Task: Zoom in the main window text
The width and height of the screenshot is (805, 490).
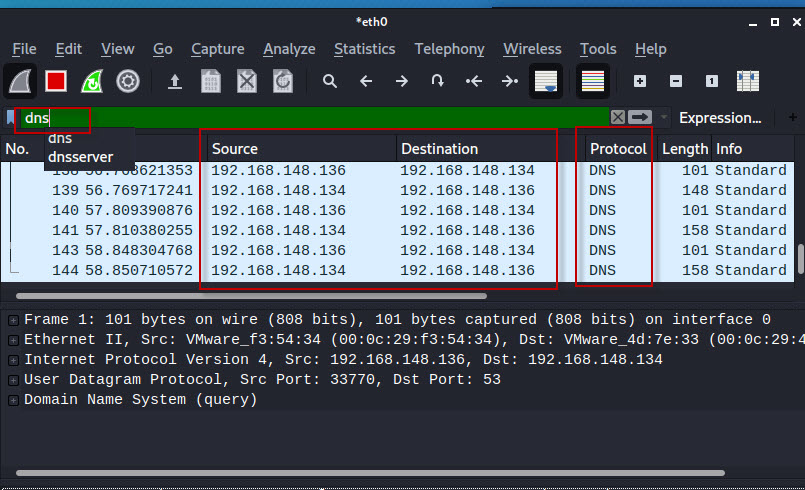Action: point(640,81)
